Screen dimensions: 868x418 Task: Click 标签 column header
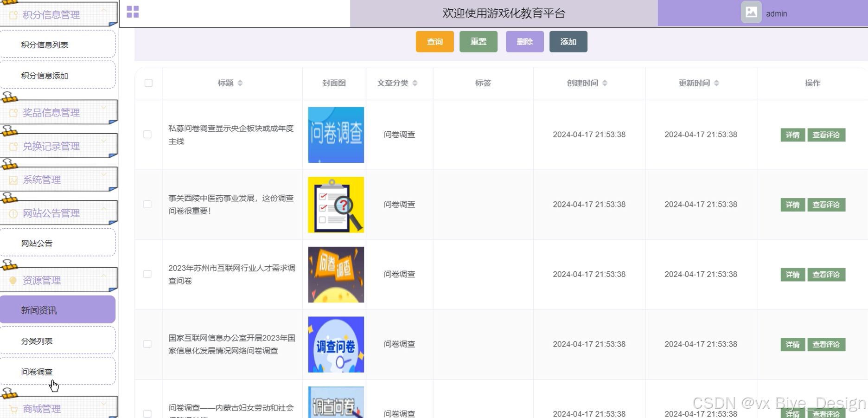(483, 83)
